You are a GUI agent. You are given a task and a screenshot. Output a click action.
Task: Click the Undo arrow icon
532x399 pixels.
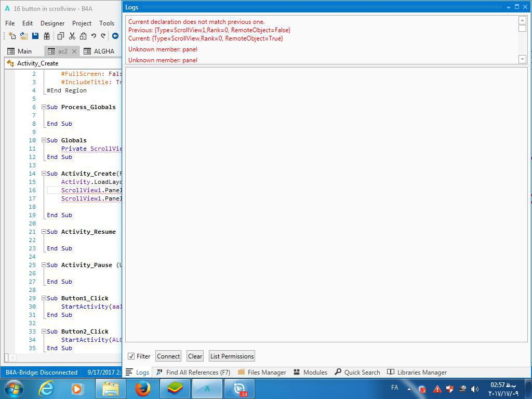pos(94,36)
